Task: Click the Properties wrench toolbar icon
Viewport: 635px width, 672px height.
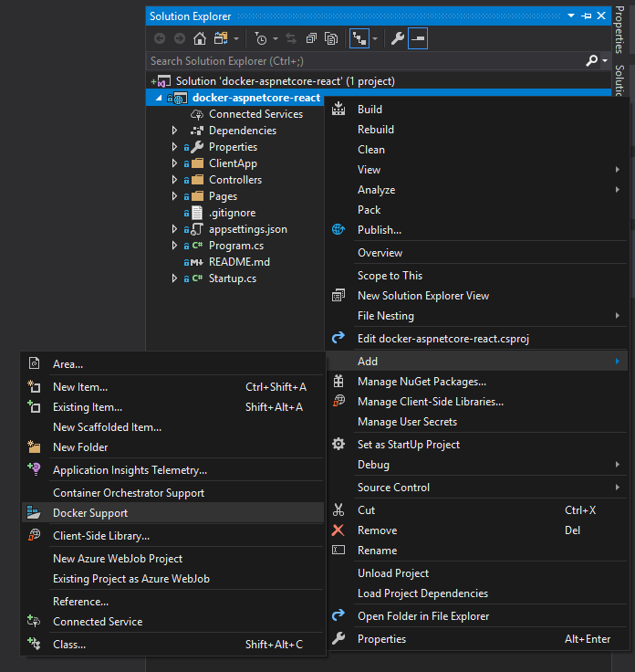Action: (x=398, y=38)
